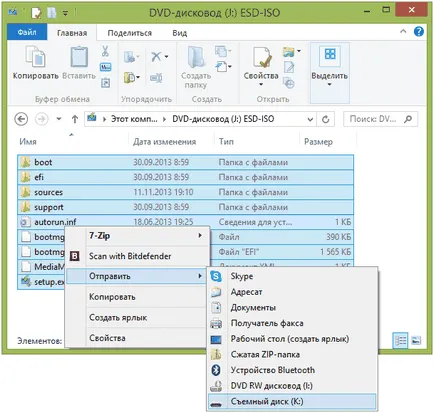Sort by the Имя column header

tap(28, 142)
